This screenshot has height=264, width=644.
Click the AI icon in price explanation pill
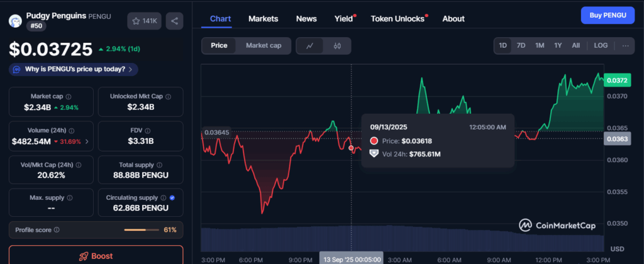pos(17,69)
